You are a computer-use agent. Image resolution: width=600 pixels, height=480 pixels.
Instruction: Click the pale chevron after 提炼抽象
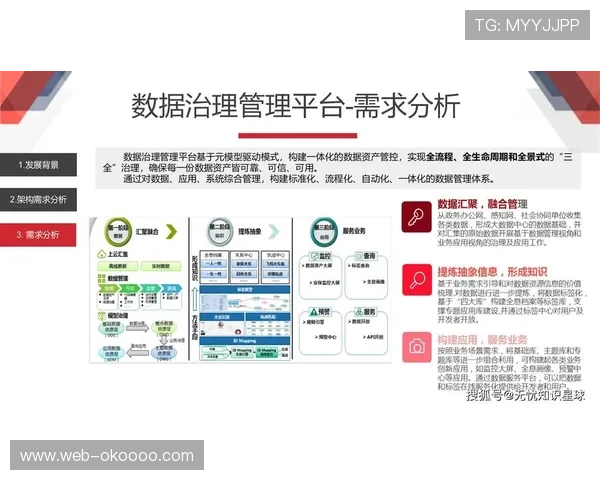[x=274, y=231]
